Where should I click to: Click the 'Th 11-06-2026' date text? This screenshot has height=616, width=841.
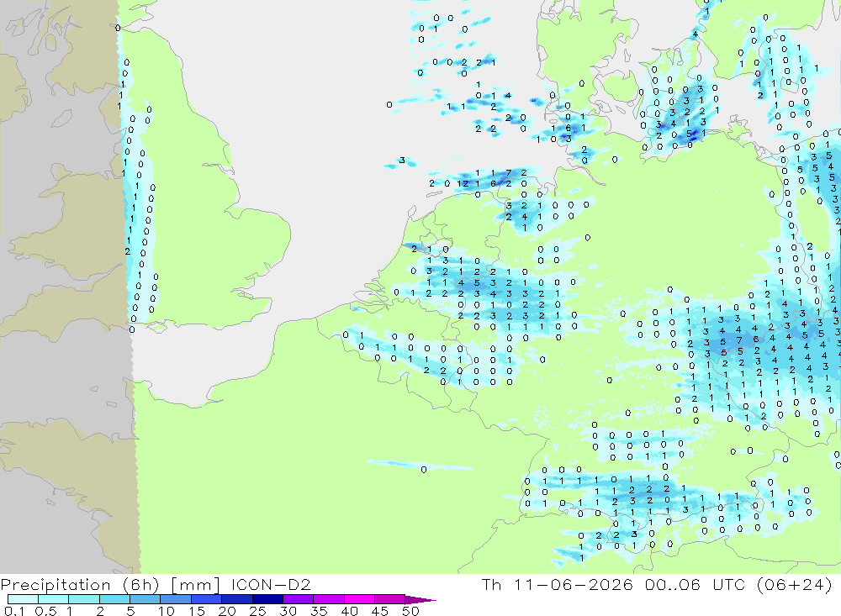coord(558,584)
